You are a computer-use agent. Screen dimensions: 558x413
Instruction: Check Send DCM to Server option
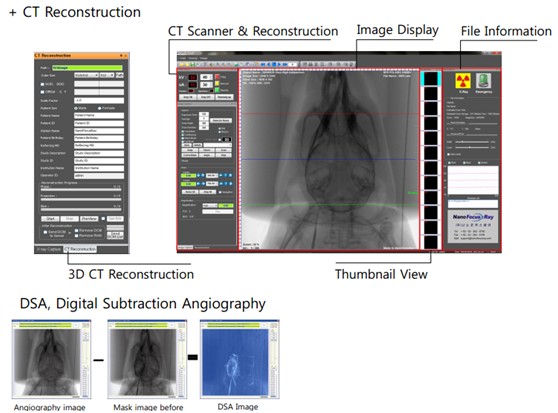(45, 232)
